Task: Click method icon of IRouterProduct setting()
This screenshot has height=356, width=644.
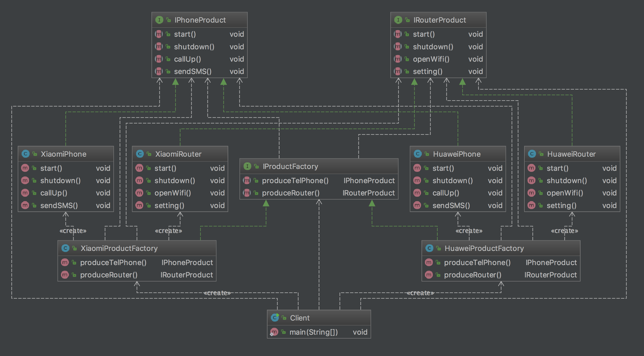Action: 398,71
